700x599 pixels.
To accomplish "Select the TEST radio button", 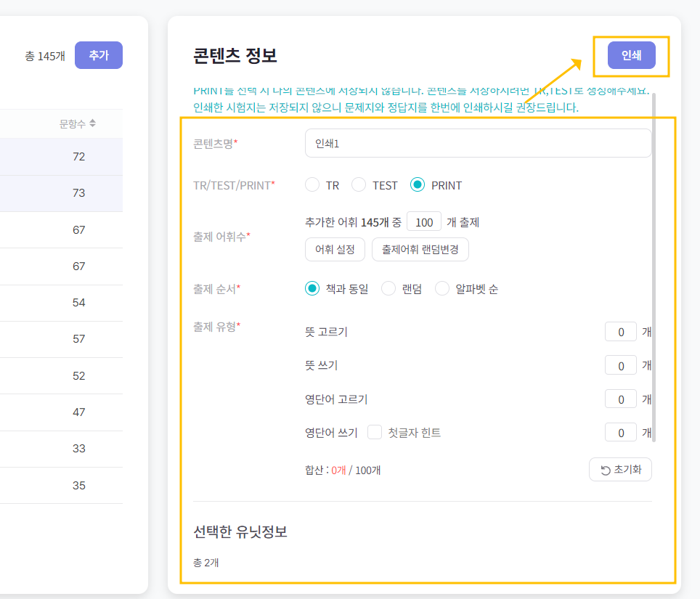I will (x=359, y=184).
